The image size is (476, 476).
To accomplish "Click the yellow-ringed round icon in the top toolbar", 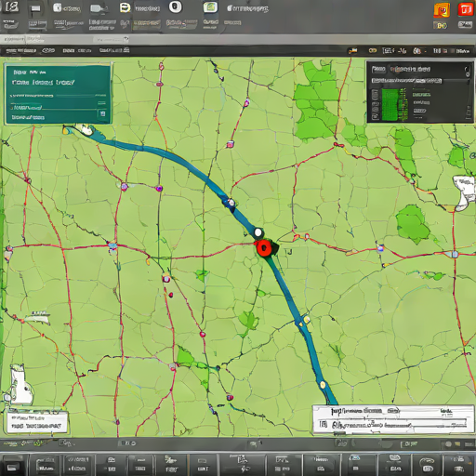I will [125, 7].
